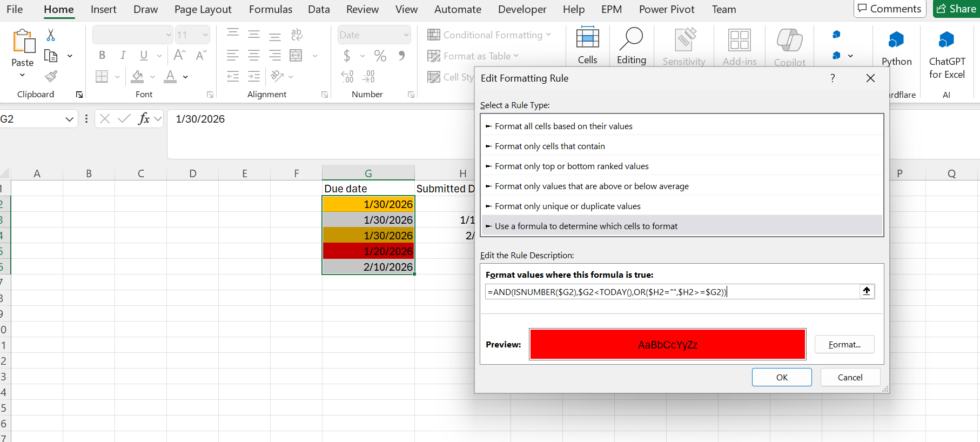Click the green Share button
Viewport: 980px width, 442px height.
(x=956, y=9)
